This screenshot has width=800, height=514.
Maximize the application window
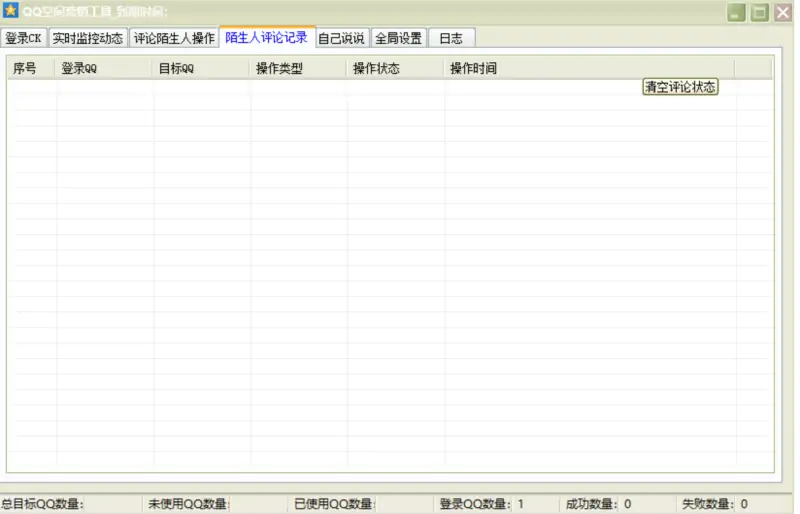[760, 13]
